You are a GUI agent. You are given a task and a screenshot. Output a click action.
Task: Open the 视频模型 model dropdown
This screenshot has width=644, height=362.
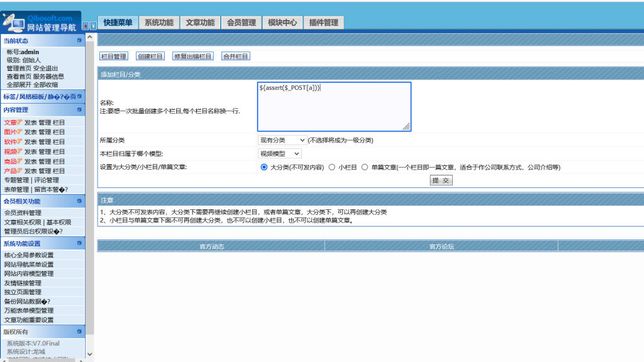click(280, 153)
